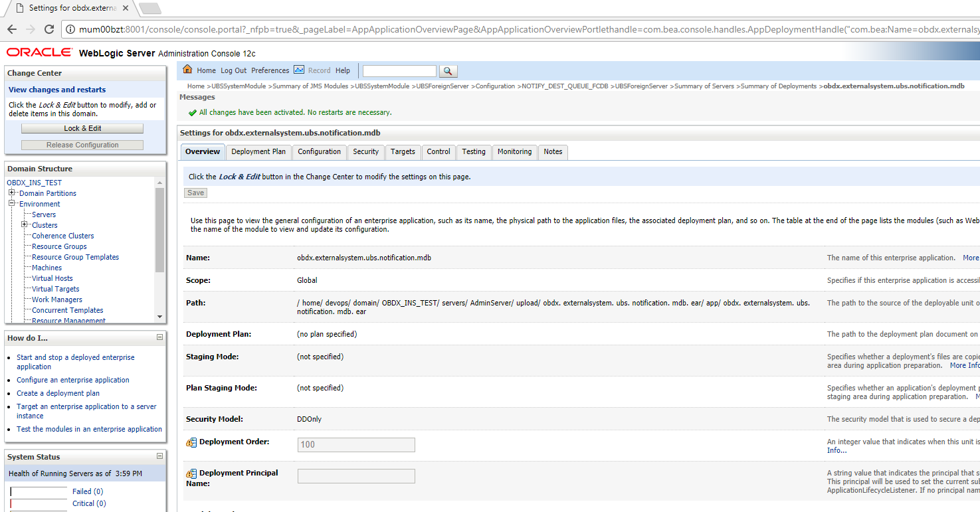This screenshot has height=512, width=980.
Task: Open Concurrent Templates tree item
Action: [68, 310]
